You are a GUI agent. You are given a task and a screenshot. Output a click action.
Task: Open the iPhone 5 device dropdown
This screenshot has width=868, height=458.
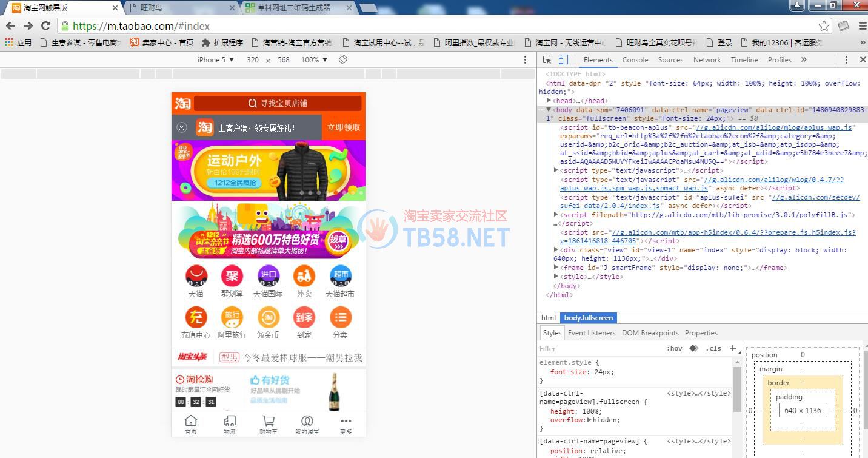(x=215, y=59)
